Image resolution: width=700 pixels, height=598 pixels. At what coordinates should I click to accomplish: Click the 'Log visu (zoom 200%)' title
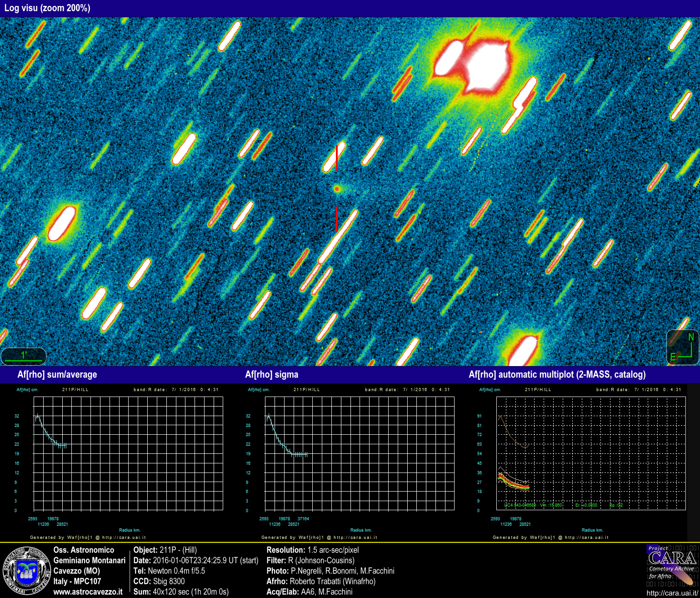pyautogui.click(x=47, y=8)
